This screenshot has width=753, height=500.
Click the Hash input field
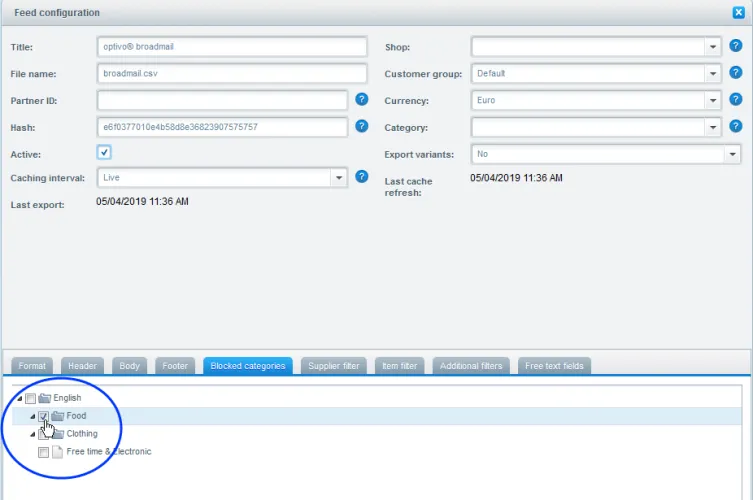pos(222,127)
